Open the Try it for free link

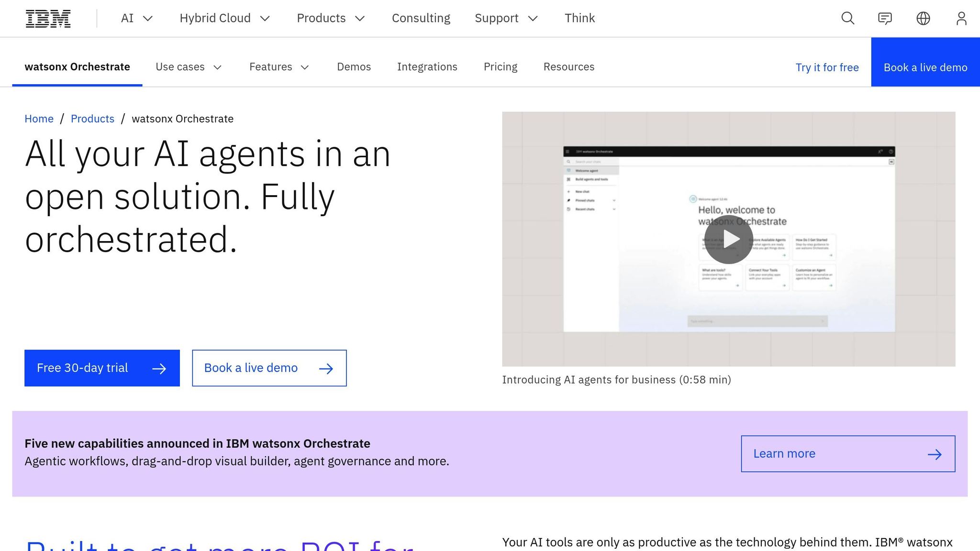pyautogui.click(x=827, y=67)
